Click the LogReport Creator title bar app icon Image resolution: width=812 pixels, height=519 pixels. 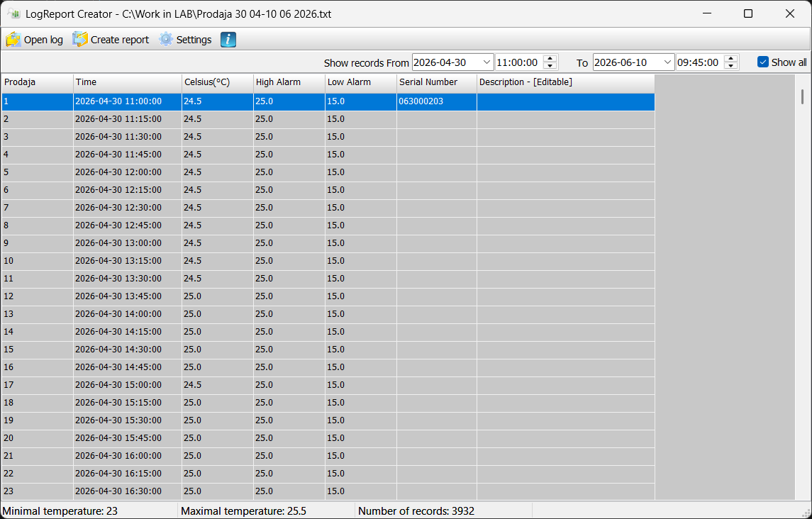14,13
